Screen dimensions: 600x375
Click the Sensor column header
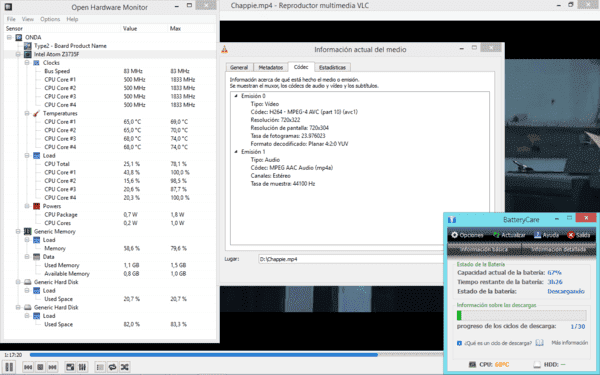pos(62,28)
